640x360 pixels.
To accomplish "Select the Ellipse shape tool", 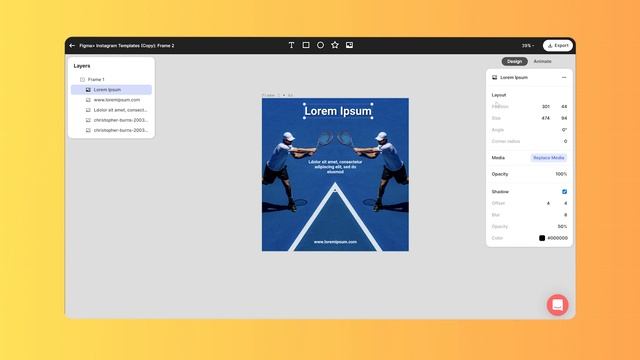I will coord(320,45).
